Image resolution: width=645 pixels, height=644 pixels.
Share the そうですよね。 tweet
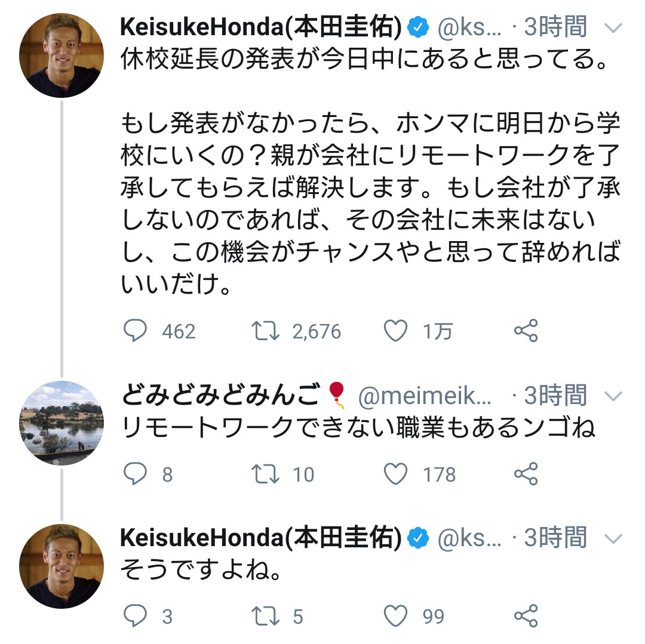[x=526, y=616]
